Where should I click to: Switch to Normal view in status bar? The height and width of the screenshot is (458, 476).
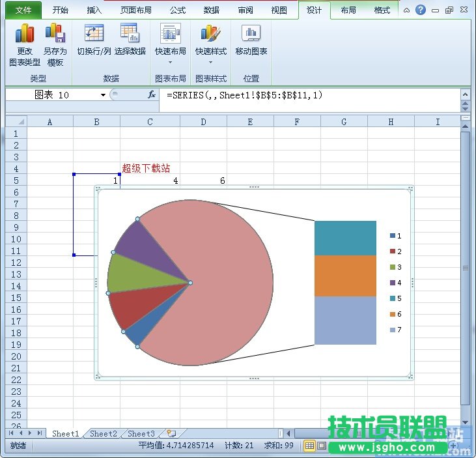[x=310, y=446]
